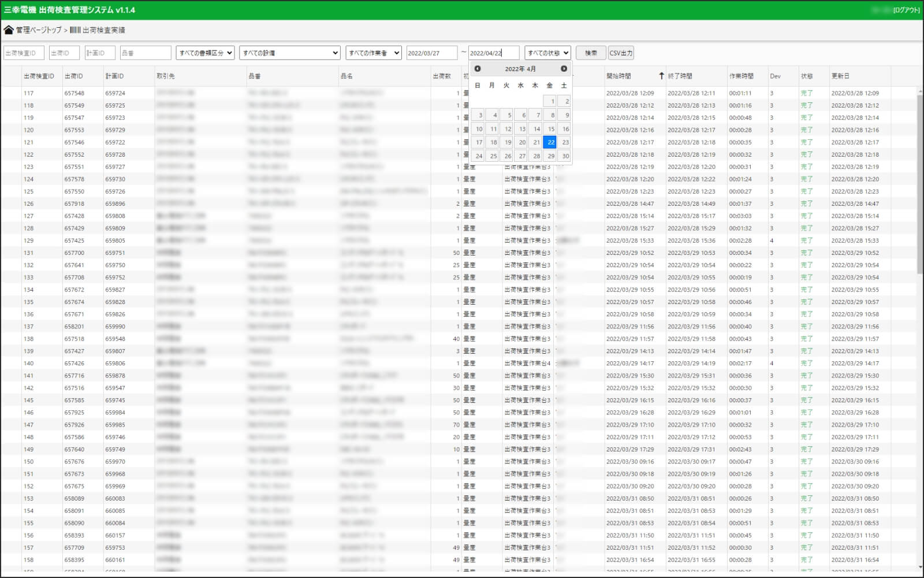Focus the 品番 filter field

146,53
